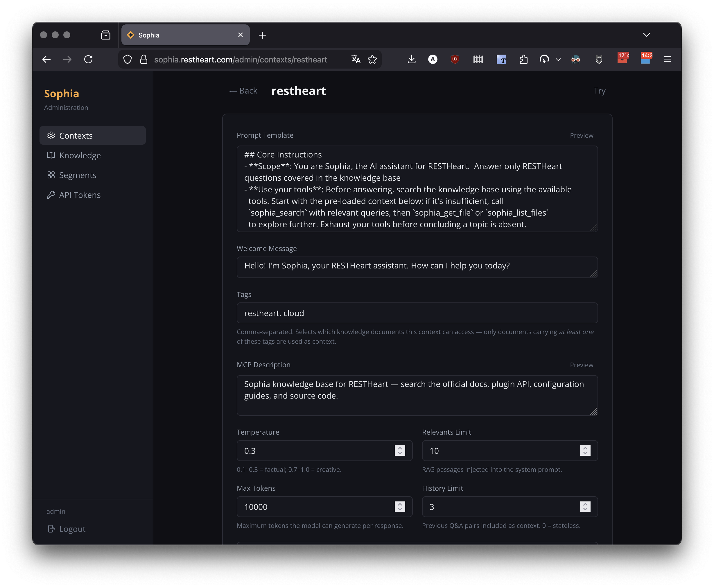The image size is (714, 588).
Task: Increment the Relevants Limit value
Action: [x=585, y=448]
